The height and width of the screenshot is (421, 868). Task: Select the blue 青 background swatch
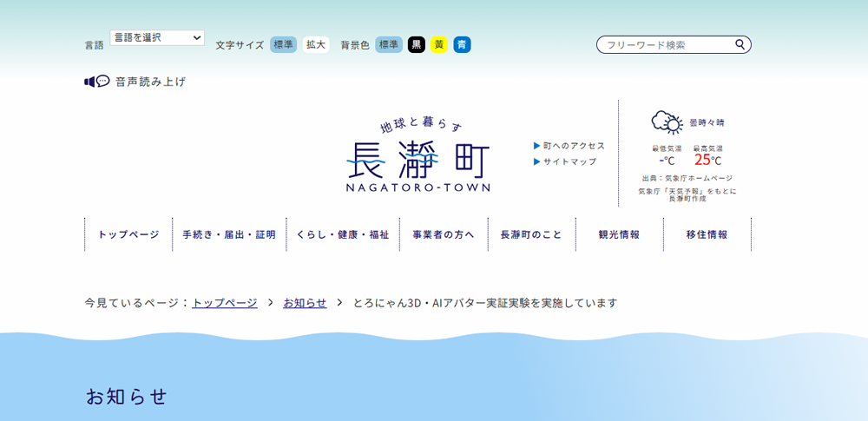coord(462,44)
